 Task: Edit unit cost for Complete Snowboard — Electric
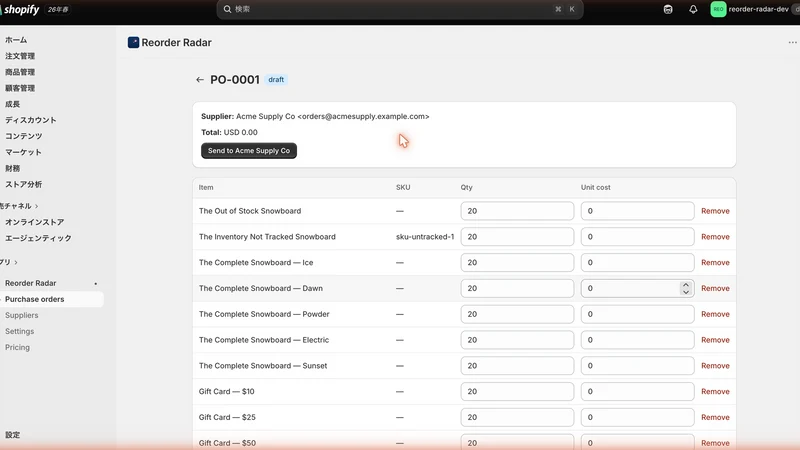pyautogui.click(x=637, y=340)
